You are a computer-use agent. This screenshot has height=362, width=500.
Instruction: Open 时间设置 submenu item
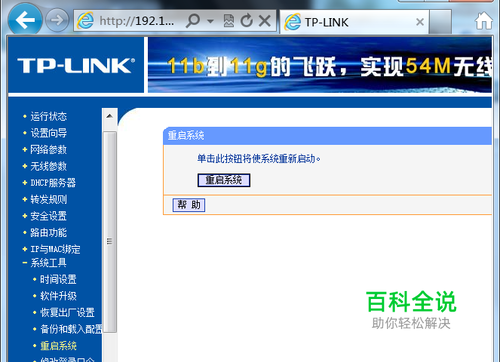pos(58,279)
